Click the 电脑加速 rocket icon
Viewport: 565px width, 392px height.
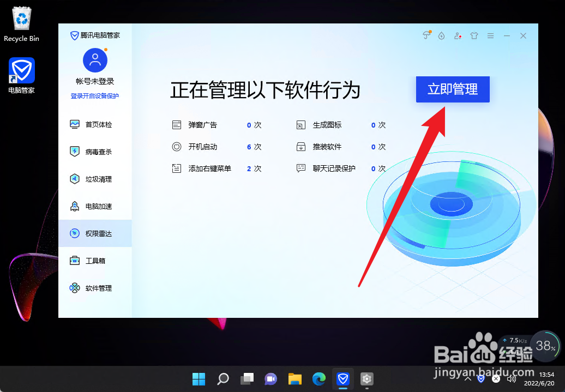[x=75, y=206]
